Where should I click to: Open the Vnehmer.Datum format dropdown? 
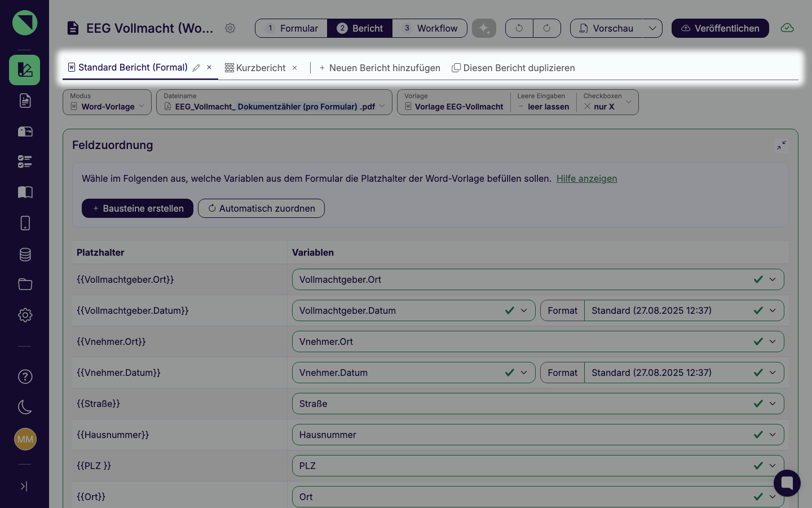[x=684, y=373]
